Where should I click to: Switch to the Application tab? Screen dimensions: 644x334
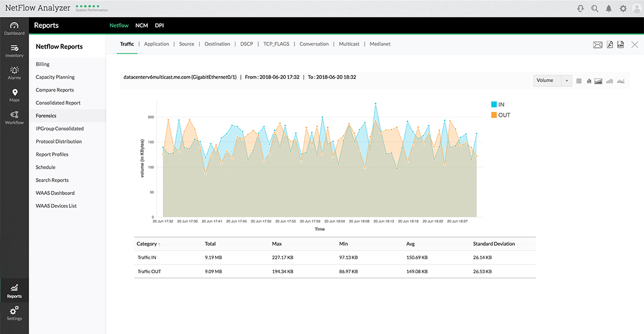coord(157,44)
